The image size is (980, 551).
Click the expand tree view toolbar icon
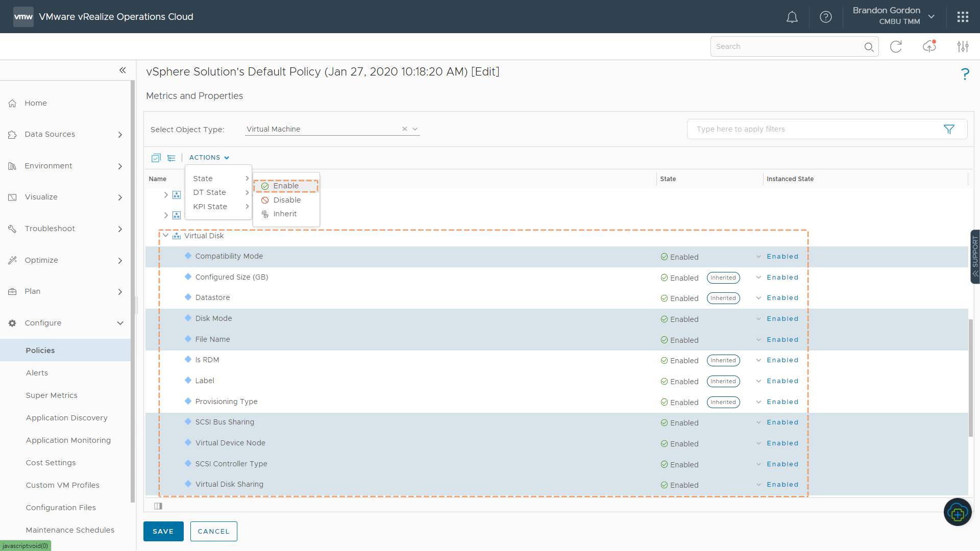click(171, 158)
